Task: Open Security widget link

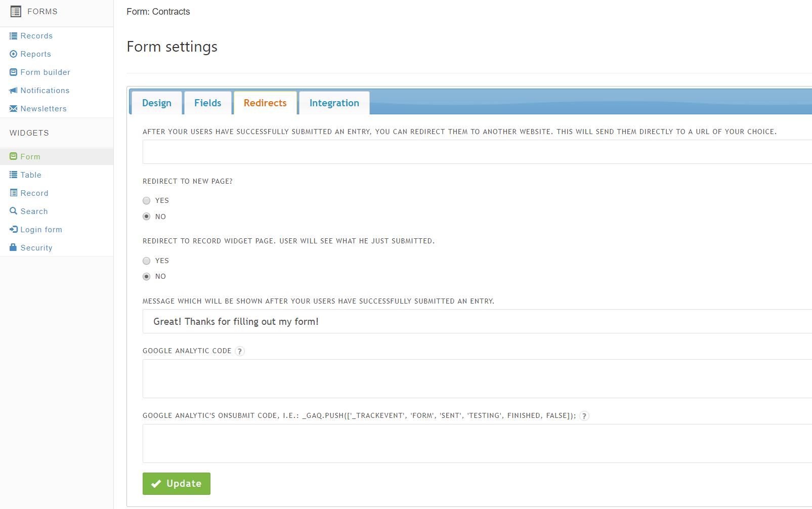Action: click(36, 248)
